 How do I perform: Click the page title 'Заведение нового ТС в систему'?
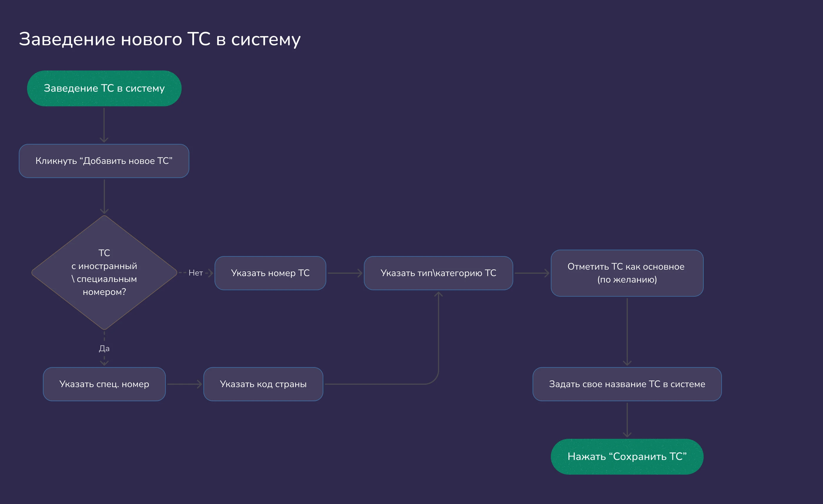160,39
